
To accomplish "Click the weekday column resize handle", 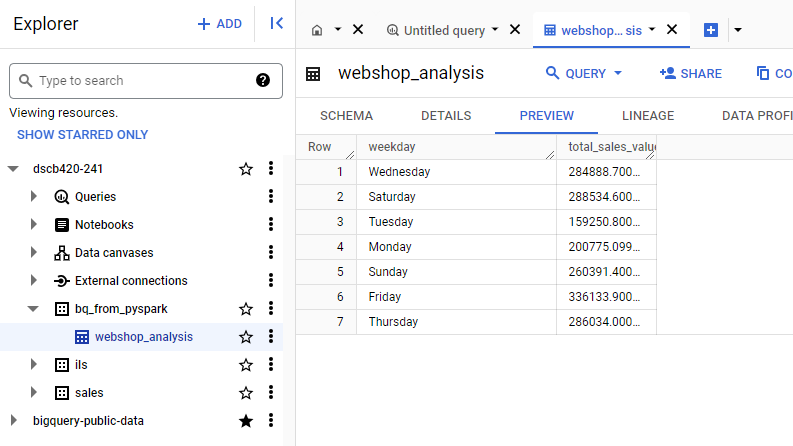I will 550,154.
